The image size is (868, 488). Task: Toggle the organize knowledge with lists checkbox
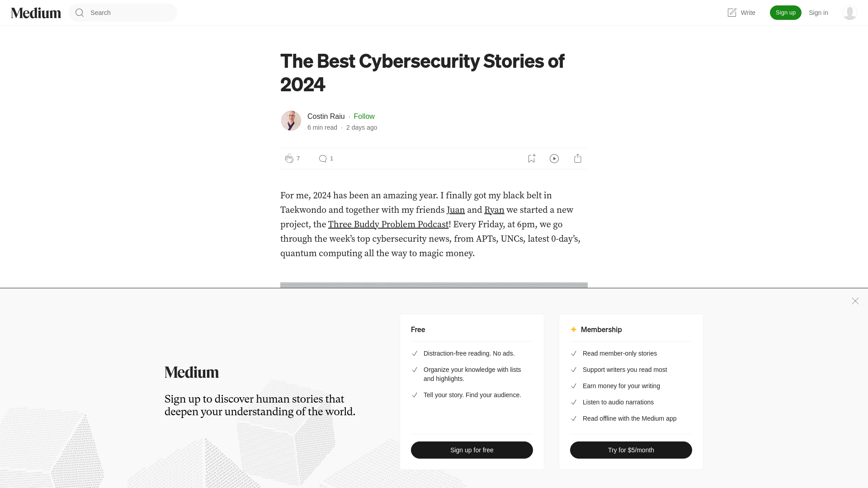pos(414,370)
